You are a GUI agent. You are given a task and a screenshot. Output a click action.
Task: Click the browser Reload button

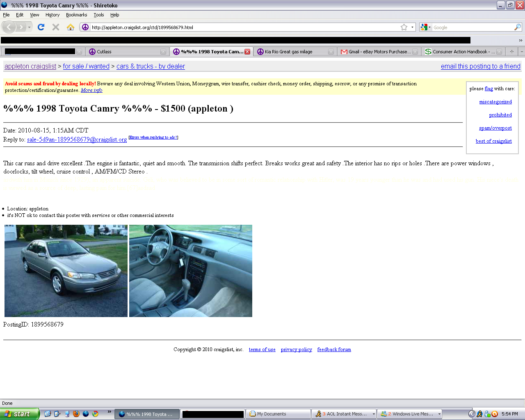click(x=41, y=27)
